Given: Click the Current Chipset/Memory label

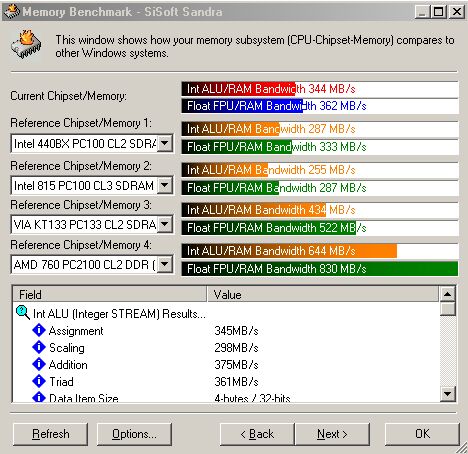Looking at the screenshot, I should pos(68,96).
